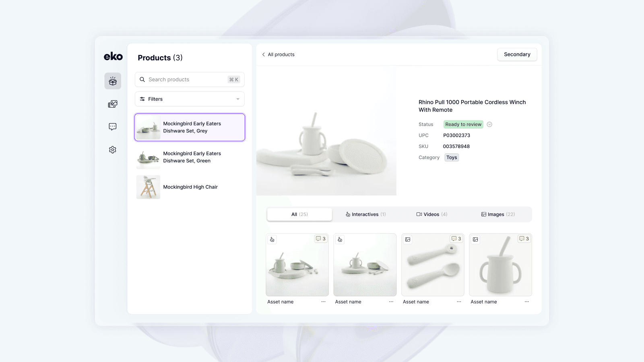Switch to the Interactives tab
Viewport: 644px width, 362px height.
pos(365,214)
